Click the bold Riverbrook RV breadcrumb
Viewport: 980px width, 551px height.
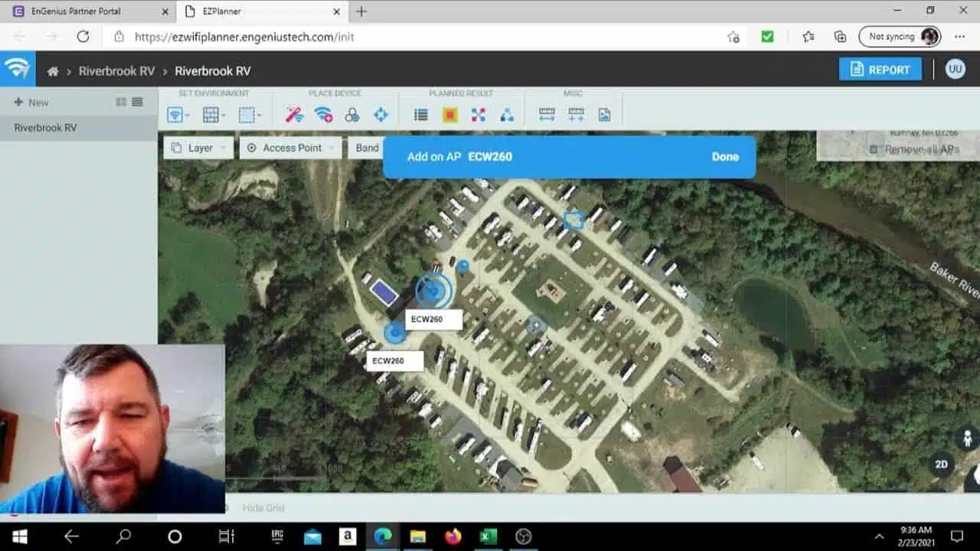(213, 71)
